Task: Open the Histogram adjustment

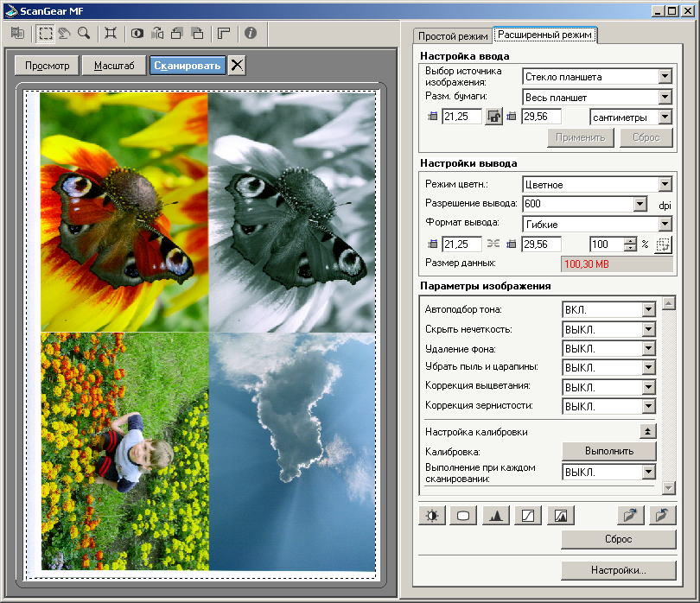Action: (495, 516)
